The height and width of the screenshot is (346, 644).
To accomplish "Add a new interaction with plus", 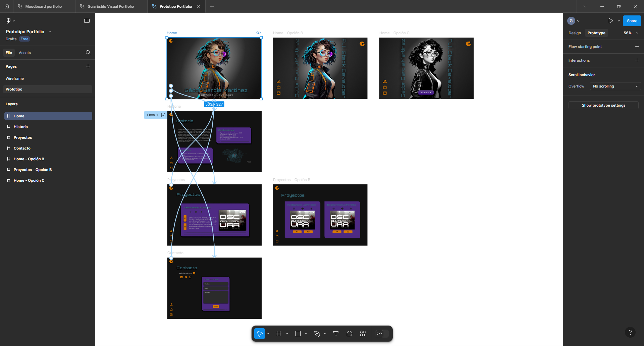I will tap(637, 60).
